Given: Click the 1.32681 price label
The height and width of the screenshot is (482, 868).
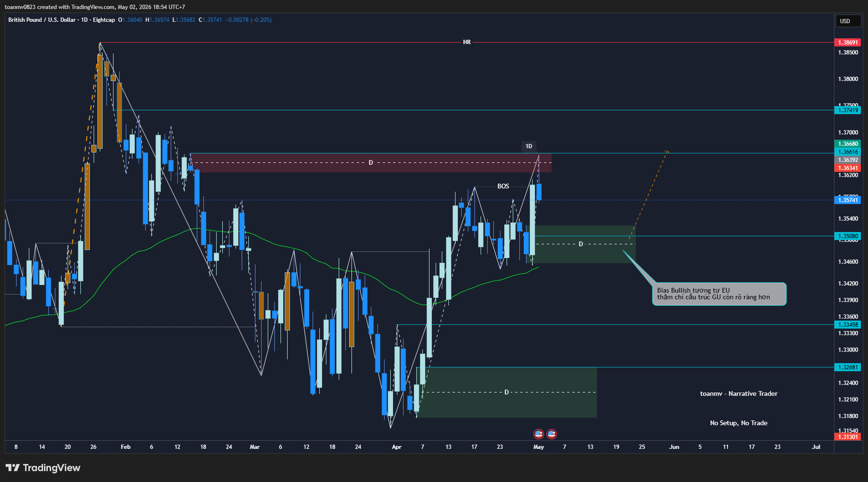Looking at the screenshot, I should click(x=848, y=367).
